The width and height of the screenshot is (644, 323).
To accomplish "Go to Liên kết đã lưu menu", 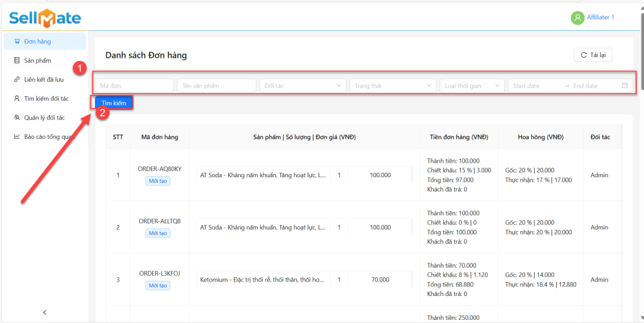I will pos(43,79).
